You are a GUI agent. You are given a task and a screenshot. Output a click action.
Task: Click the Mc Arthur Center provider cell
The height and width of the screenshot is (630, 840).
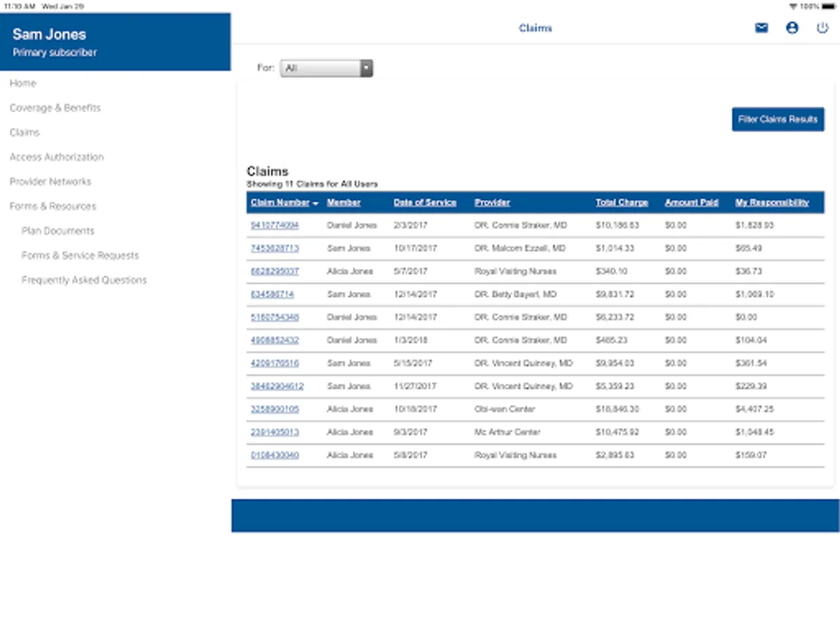point(507,432)
